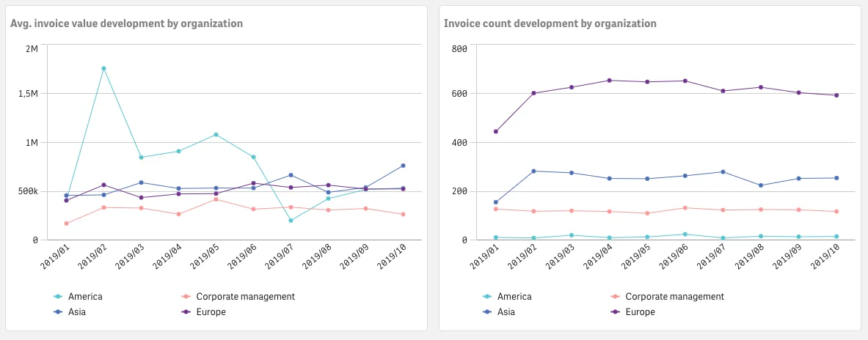
Task: Click Europe purple legend dot in value chart
Action: [187, 312]
